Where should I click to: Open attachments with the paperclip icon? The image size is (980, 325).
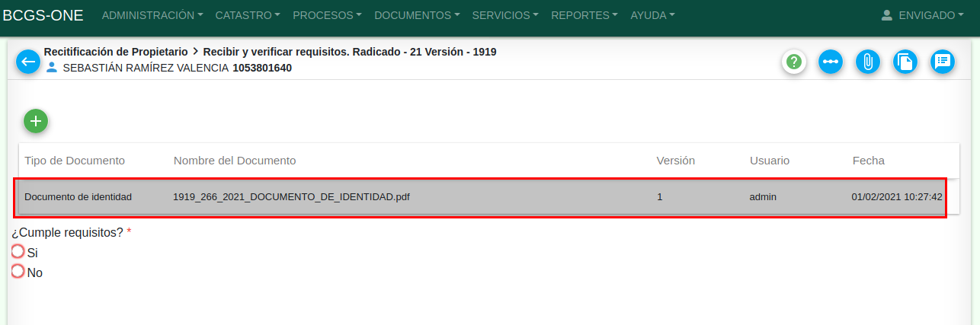pyautogui.click(x=867, y=62)
